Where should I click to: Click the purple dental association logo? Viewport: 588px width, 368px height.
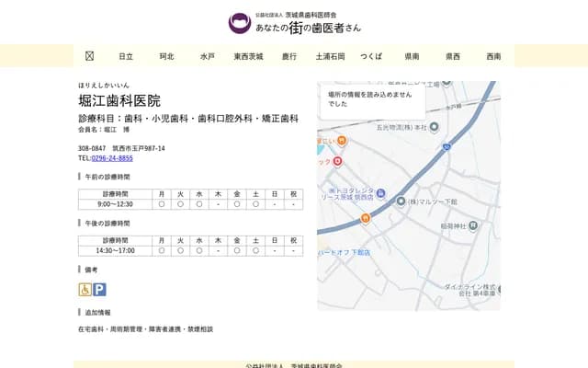pos(240,23)
